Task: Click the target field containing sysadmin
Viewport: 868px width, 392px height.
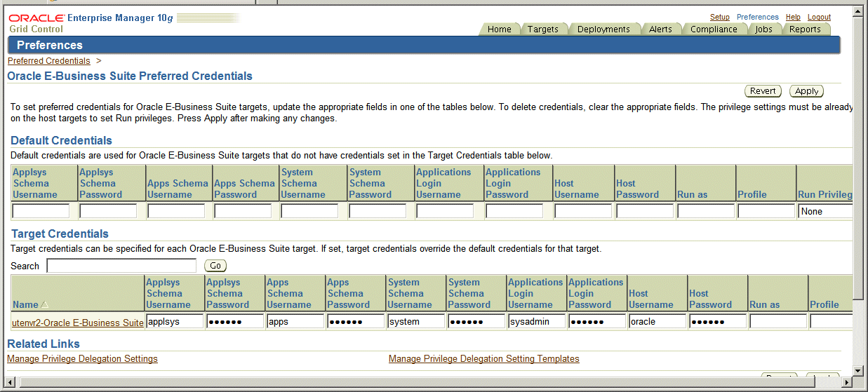Action: (x=537, y=322)
